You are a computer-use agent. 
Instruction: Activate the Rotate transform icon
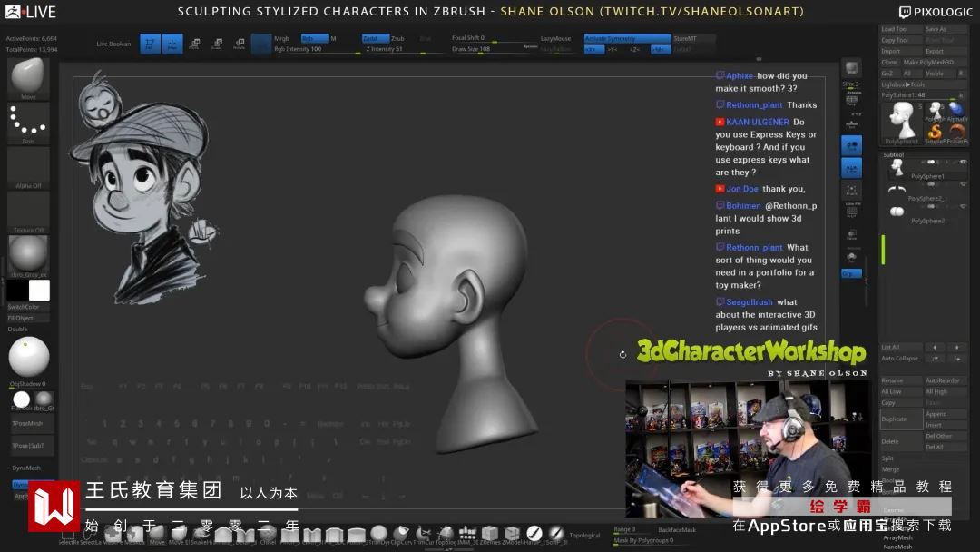pos(240,44)
